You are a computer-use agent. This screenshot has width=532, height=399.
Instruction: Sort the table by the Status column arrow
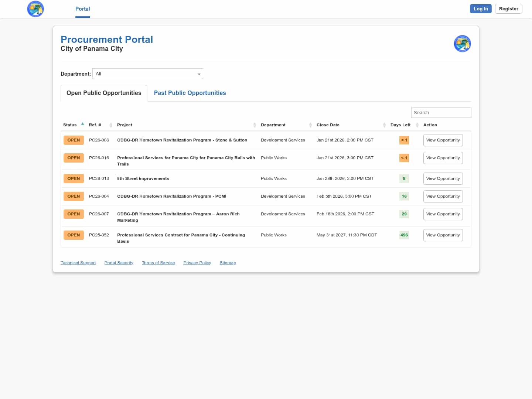point(82,124)
